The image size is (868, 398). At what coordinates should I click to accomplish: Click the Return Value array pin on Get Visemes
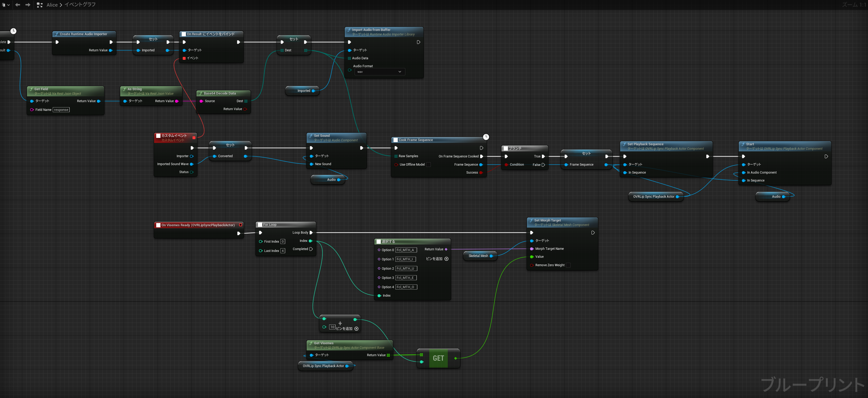(388, 355)
